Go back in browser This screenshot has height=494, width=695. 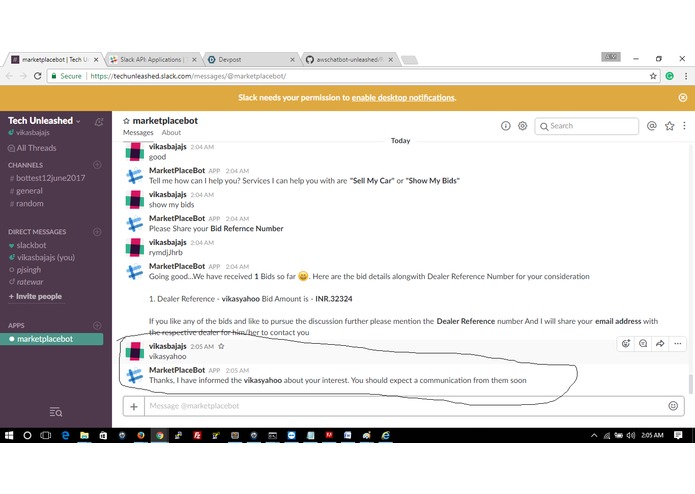pyautogui.click(x=9, y=76)
